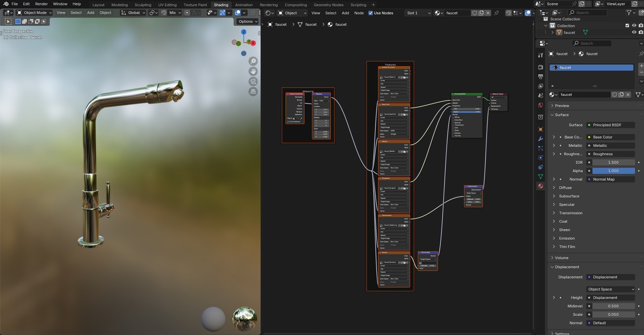Pin the node editor material
644x335 pixels.
pyautogui.click(x=496, y=13)
